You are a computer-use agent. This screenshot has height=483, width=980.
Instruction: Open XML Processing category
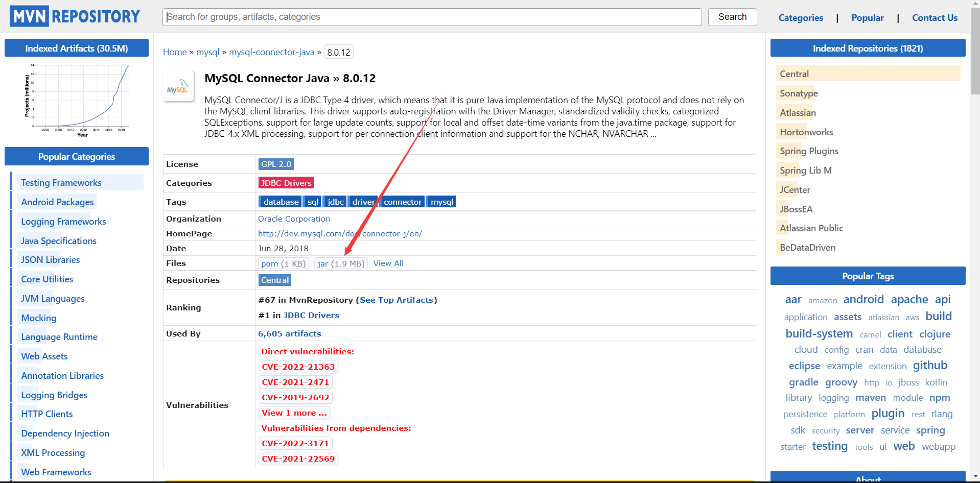point(53,453)
